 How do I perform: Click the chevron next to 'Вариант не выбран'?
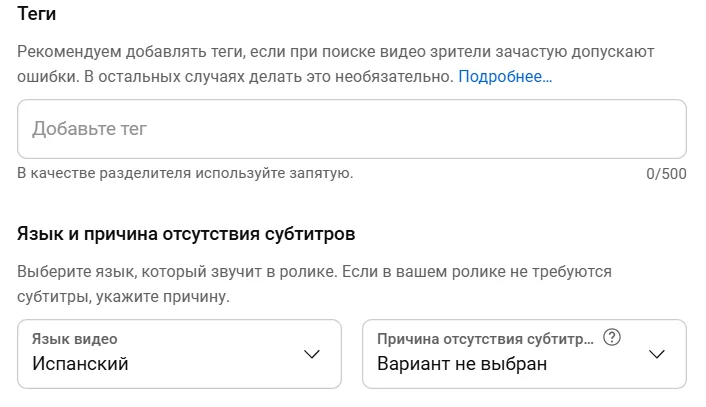point(657,354)
